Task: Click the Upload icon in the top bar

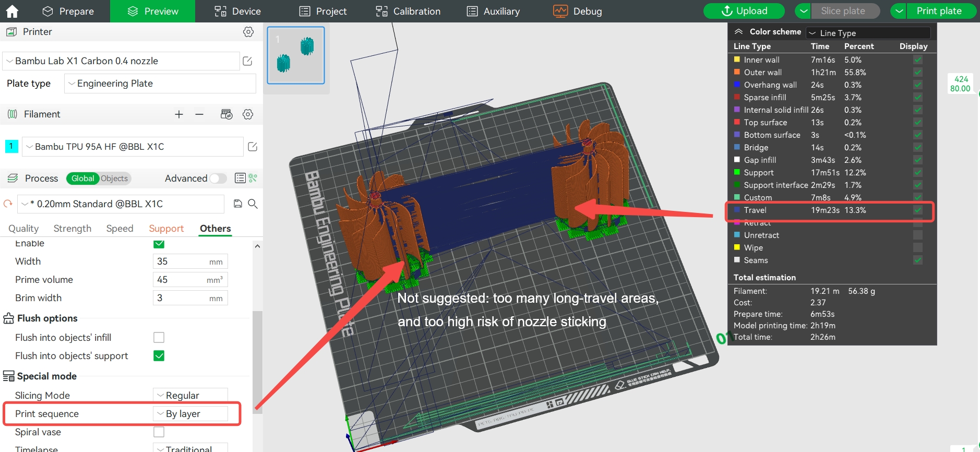Action: coord(727,11)
